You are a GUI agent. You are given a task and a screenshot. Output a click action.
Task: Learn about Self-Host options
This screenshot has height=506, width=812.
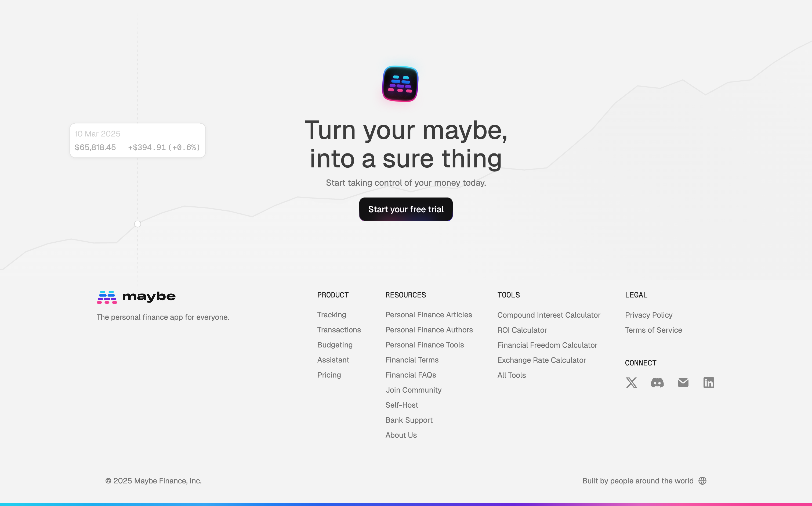point(402,405)
